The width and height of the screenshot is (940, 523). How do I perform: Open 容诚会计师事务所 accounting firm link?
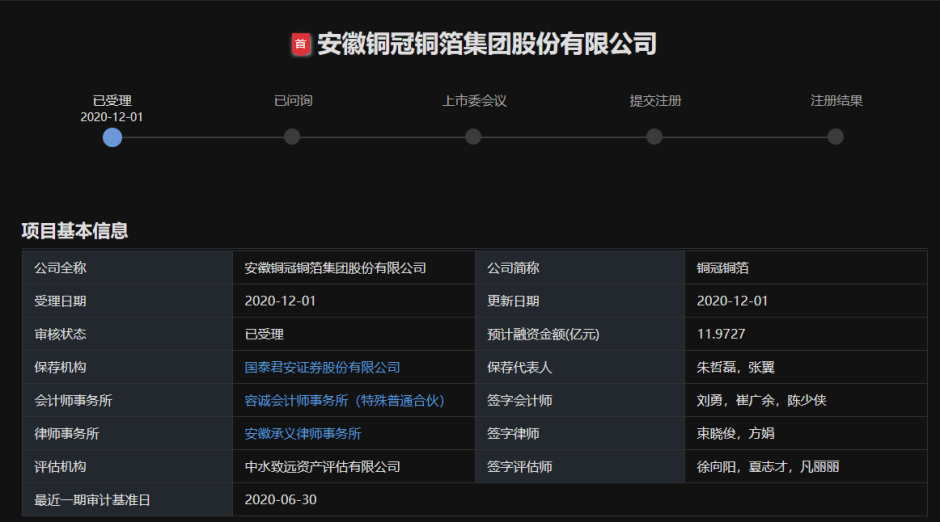[344, 401]
